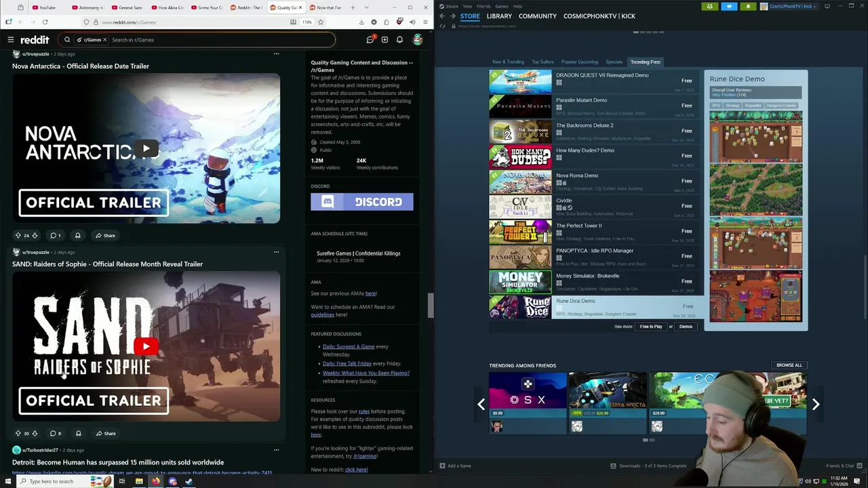Give award on Nova Antarctica post
Image resolution: width=868 pixels, height=488 pixels.
(77, 235)
